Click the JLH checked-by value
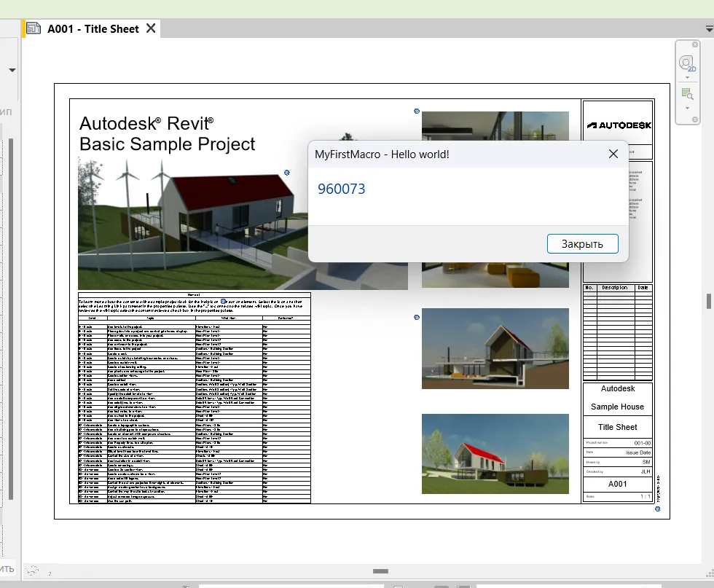The height and width of the screenshot is (588, 714). (x=646, y=471)
